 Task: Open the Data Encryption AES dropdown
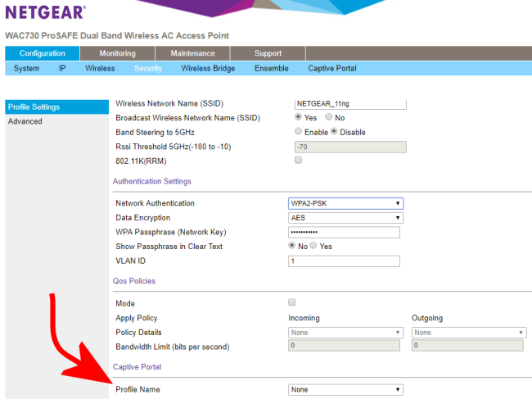(x=345, y=218)
